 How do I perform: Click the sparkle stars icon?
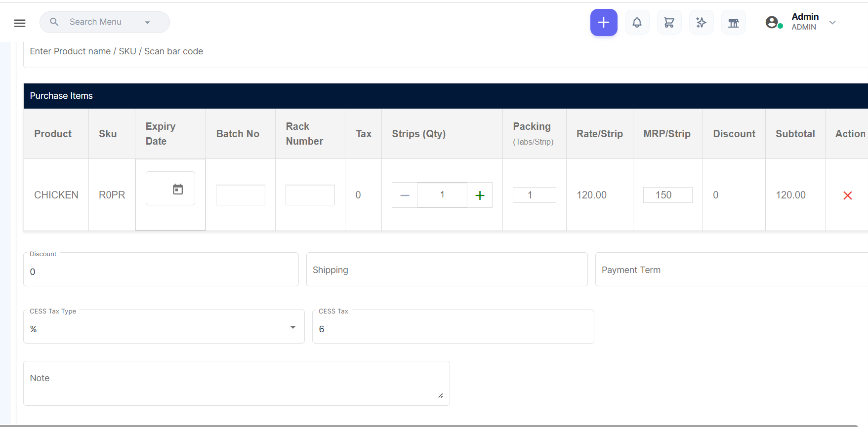tap(702, 22)
